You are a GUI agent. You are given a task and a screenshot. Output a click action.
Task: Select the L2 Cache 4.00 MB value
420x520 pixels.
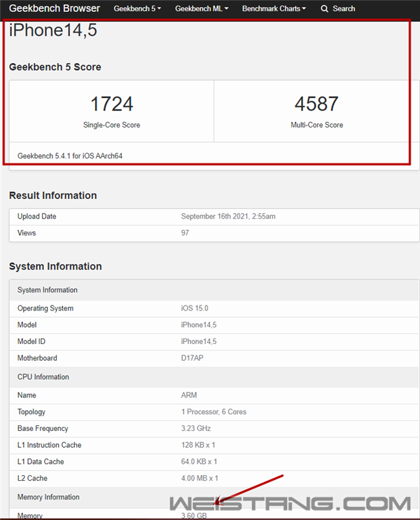coord(199,478)
